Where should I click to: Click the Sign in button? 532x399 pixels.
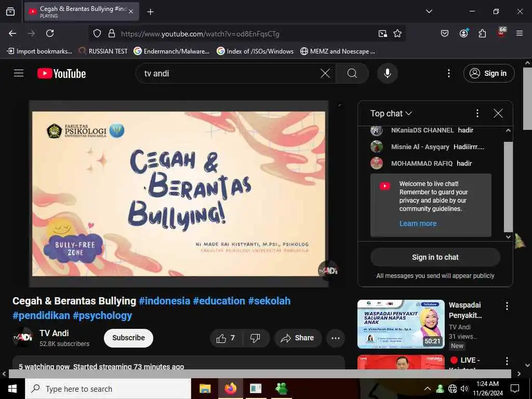[489, 73]
